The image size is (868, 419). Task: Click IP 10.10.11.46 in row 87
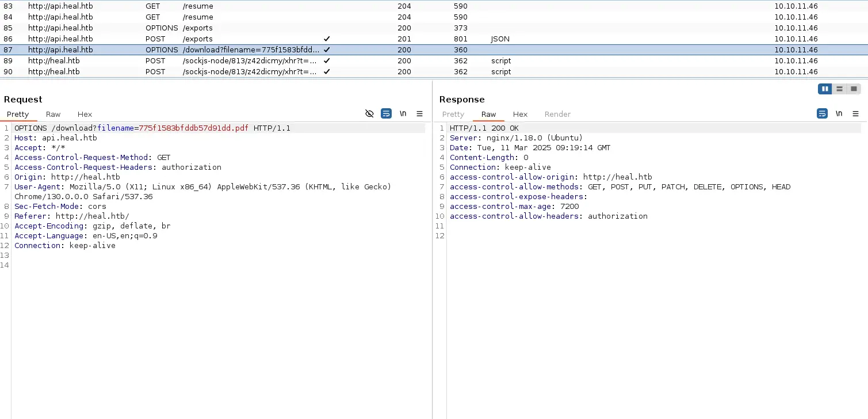(x=796, y=50)
